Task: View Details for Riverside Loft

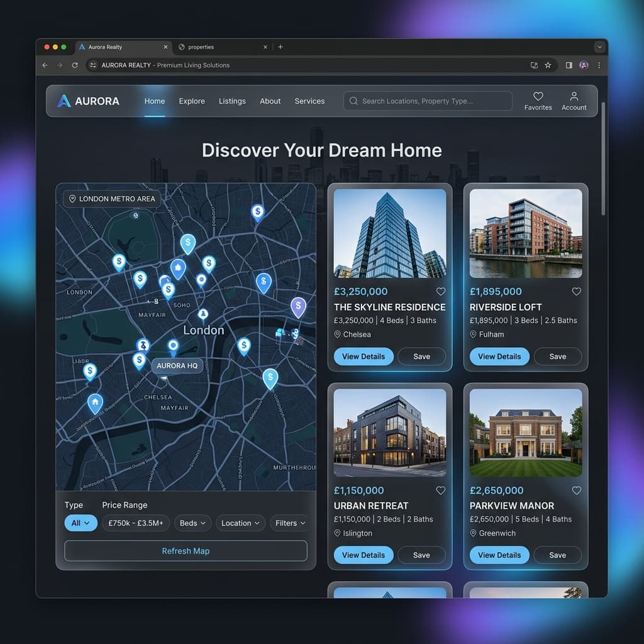Action: pyautogui.click(x=499, y=357)
